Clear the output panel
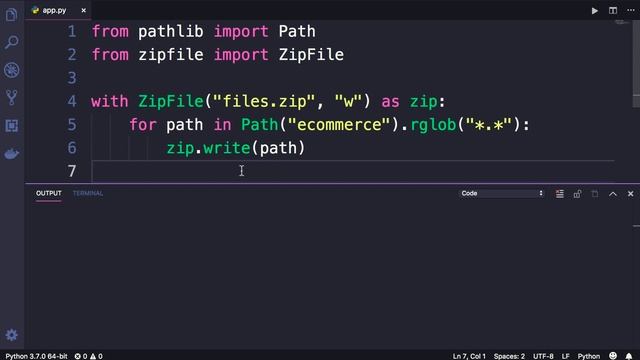 [560, 194]
